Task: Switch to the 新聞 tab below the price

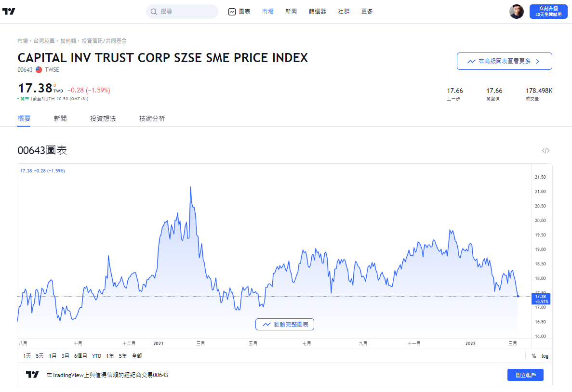Action: (60, 118)
